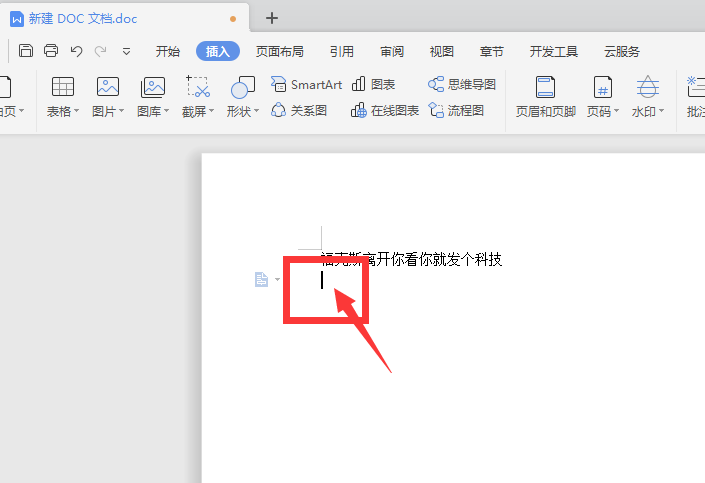Expand the 图库 dropdown arrow

[166, 111]
